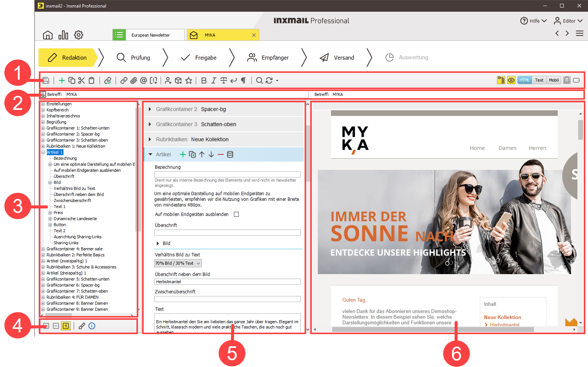This screenshot has height=367, width=588.
Task: Toggle landscape phone orientation button
Action: tap(576, 80)
